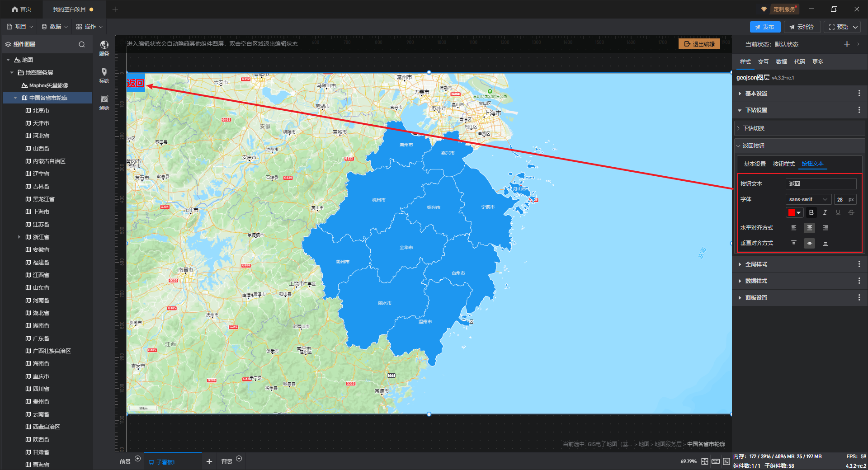Collapse the 下钻设置 section
868x470 pixels.
[x=740, y=110]
